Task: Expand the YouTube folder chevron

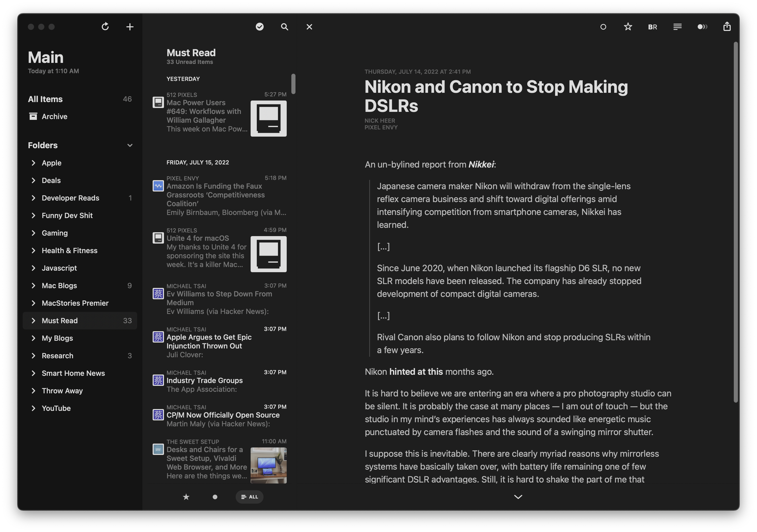Action: click(x=33, y=408)
